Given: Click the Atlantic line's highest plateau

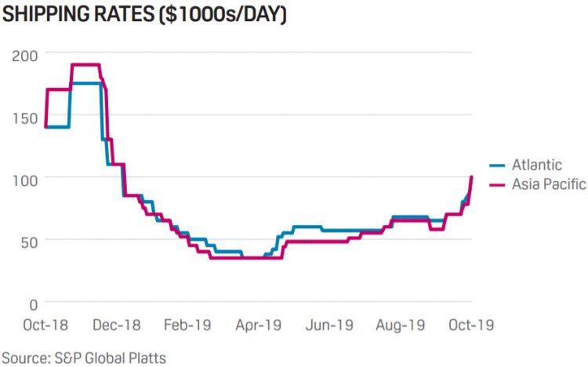Looking at the screenshot, I should [88, 83].
